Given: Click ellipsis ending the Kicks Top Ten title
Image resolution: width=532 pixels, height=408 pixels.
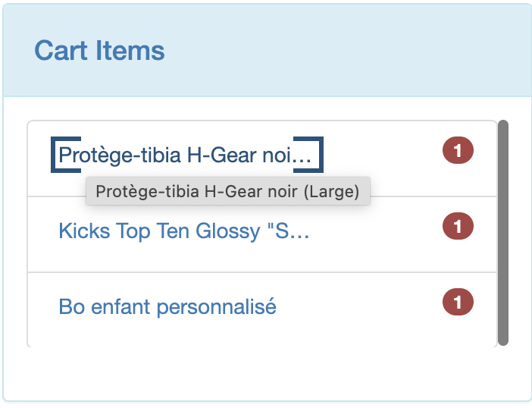Looking at the screenshot, I should pos(301,232).
